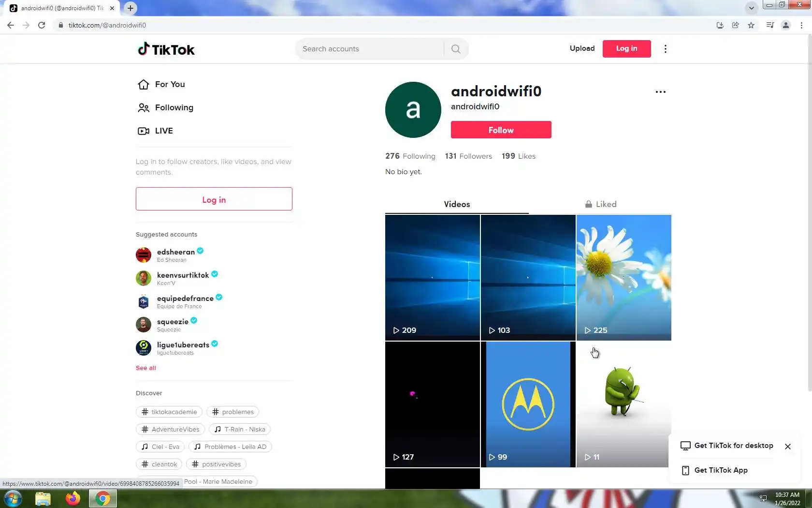Click the Following people icon
The width and height of the screenshot is (812, 508).
pos(144,108)
